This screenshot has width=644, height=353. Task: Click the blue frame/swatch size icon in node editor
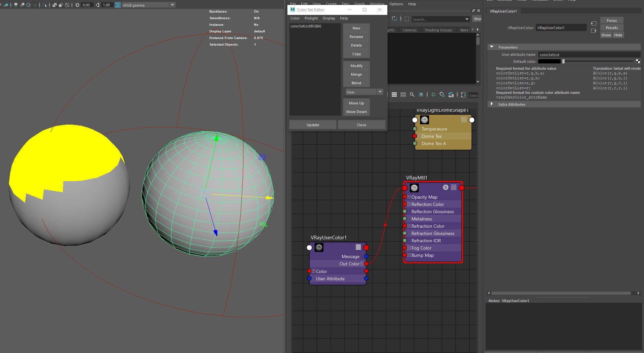(x=421, y=95)
